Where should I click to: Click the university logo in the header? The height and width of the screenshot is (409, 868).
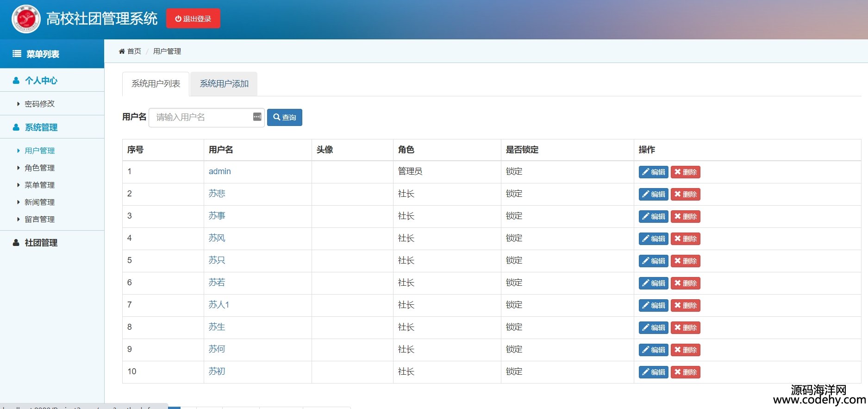click(26, 19)
